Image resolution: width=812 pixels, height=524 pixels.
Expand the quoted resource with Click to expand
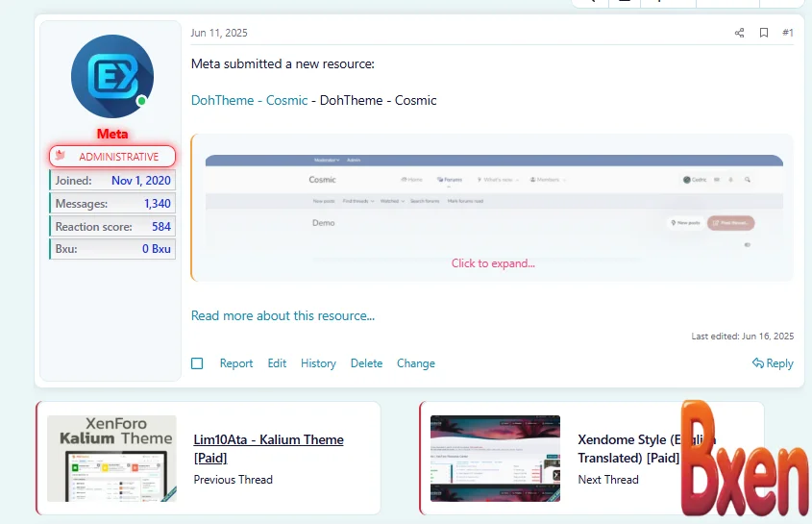493,263
